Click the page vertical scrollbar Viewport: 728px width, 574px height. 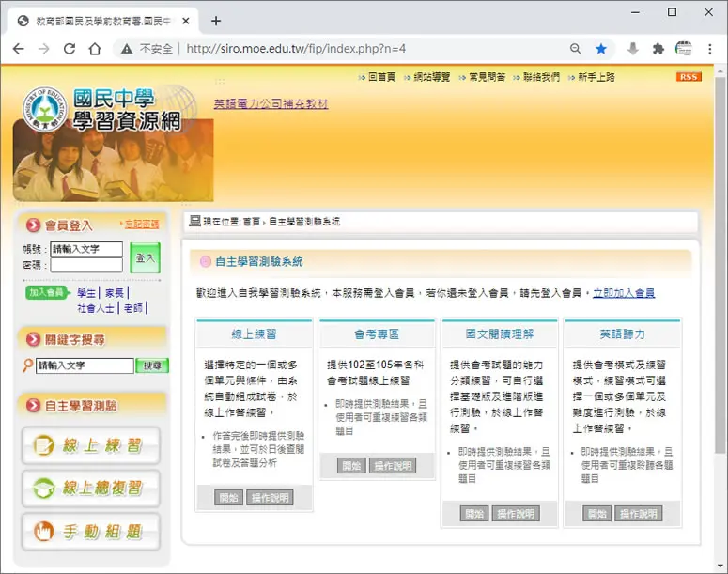point(720,265)
